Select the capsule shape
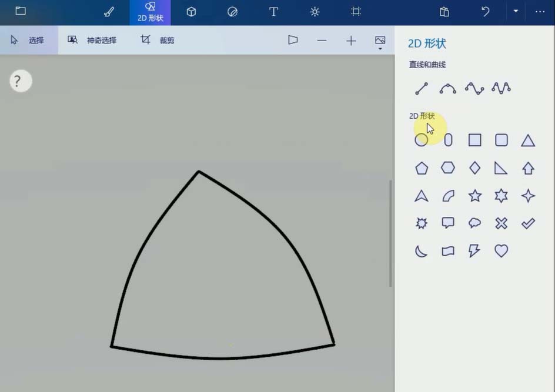Viewport: 555px width, 392px height. coord(448,140)
